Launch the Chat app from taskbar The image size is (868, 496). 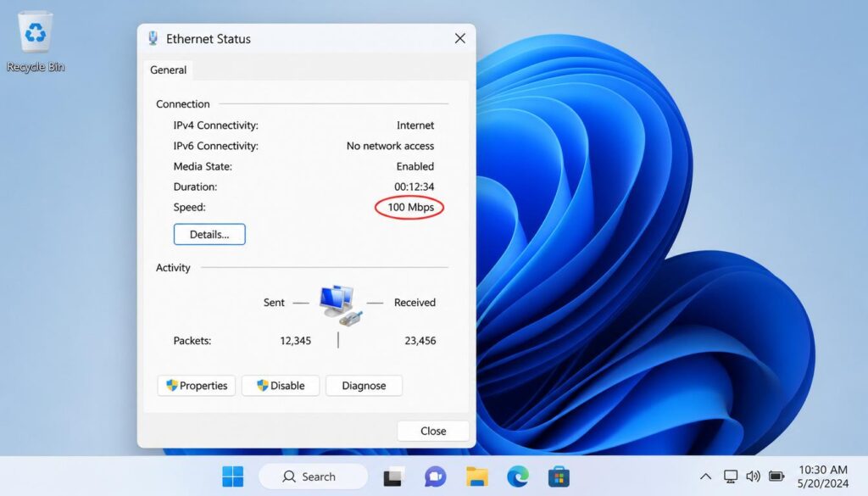[x=435, y=476]
